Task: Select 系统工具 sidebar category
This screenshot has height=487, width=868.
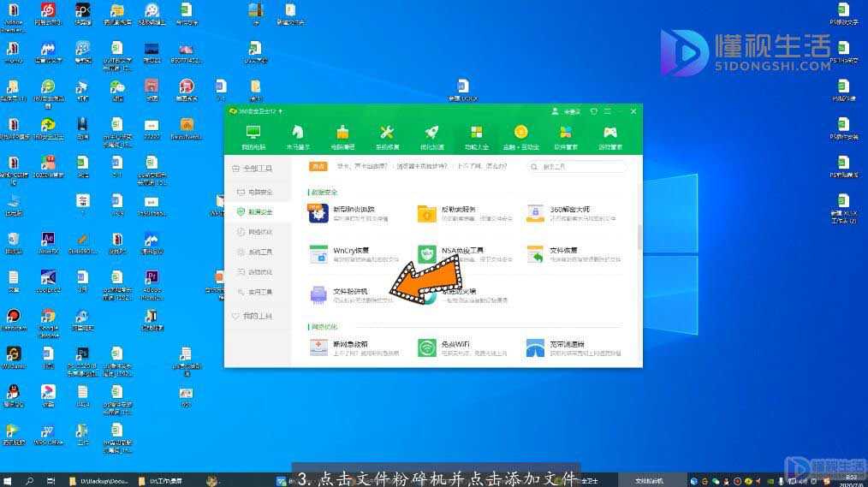Action: [x=258, y=252]
